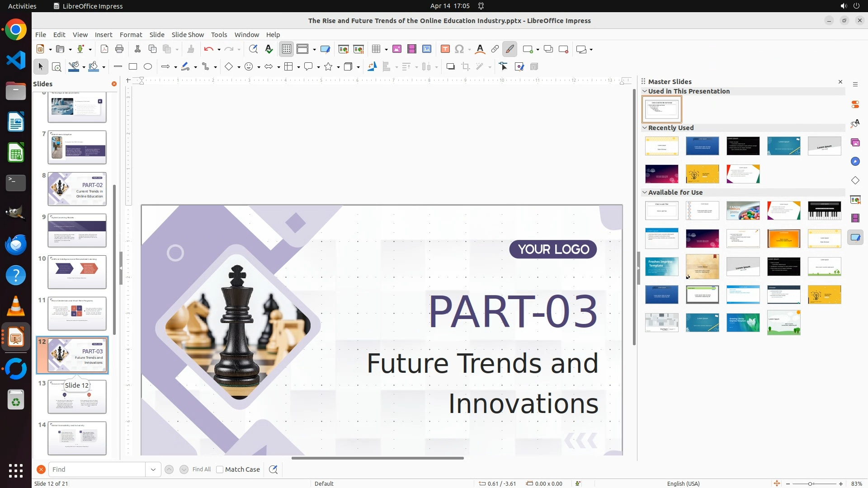Toggle the Display Grid button
The width and height of the screenshot is (868, 488).
[x=287, y=49]
